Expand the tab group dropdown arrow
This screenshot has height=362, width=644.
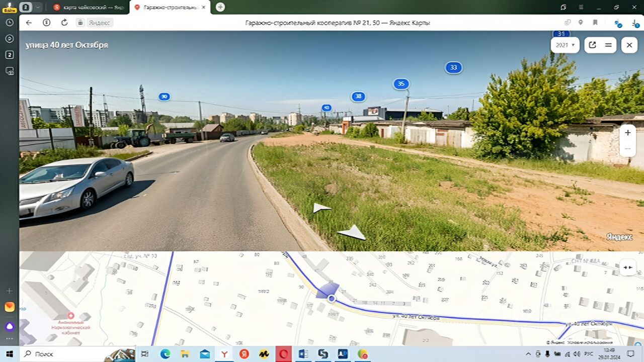coord(38,7)
